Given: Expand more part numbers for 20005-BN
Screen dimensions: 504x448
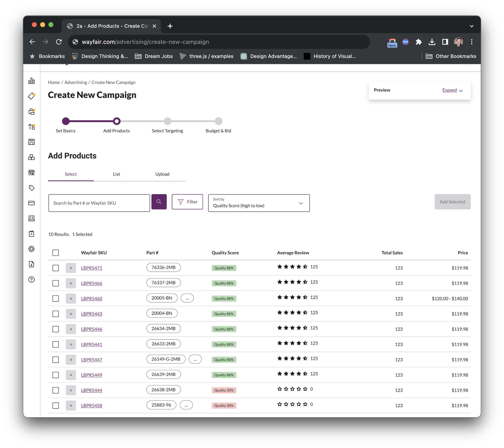Looking at the screenshot, I should 187,298.
